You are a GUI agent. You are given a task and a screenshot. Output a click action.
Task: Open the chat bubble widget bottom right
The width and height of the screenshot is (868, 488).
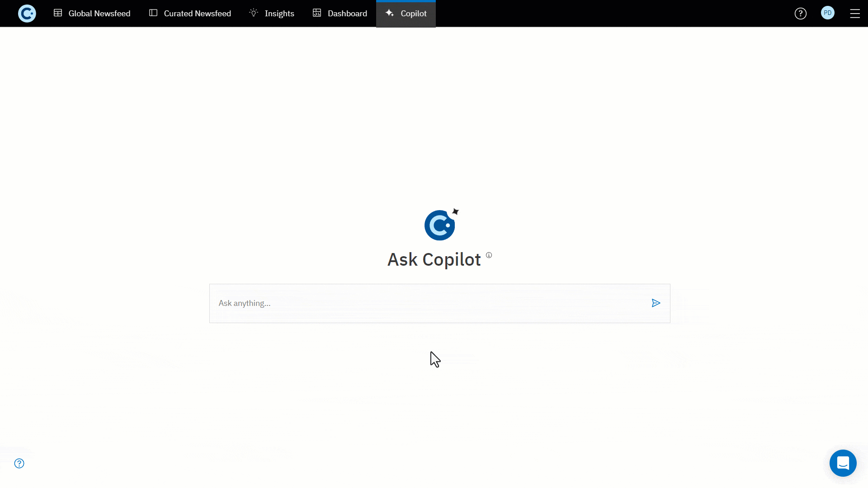click(843, 463)
